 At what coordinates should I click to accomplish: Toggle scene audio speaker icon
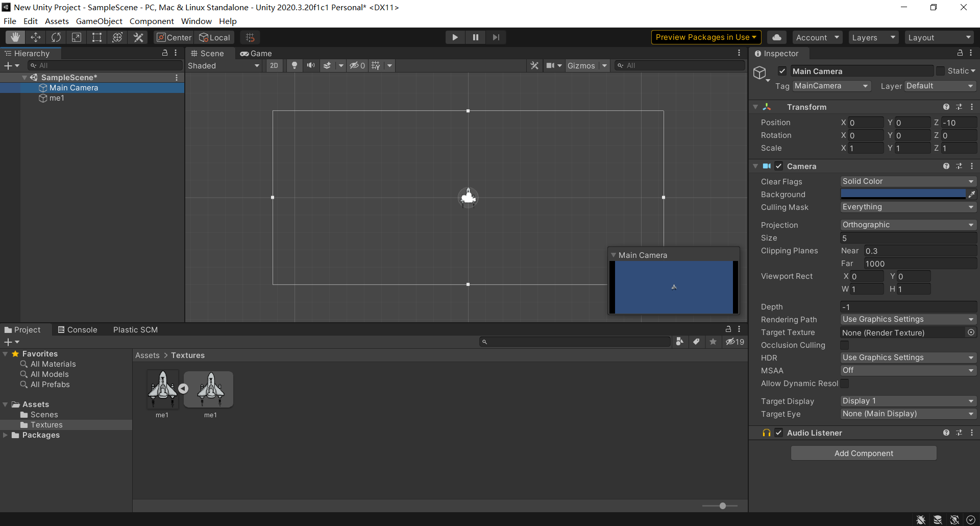click(x=310, y=65)
